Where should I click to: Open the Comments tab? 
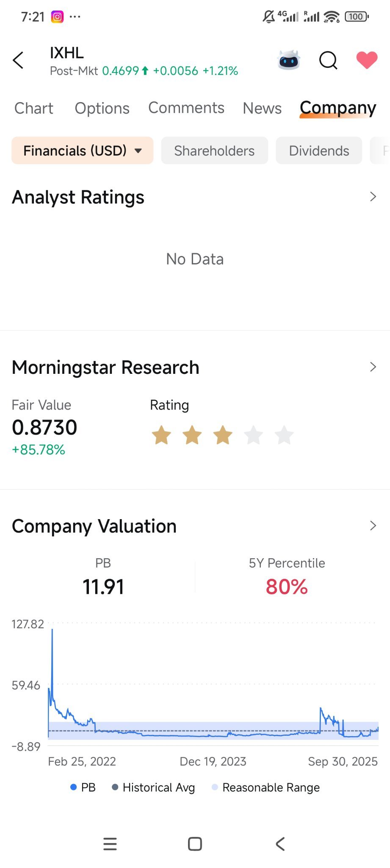pos(186,108)
